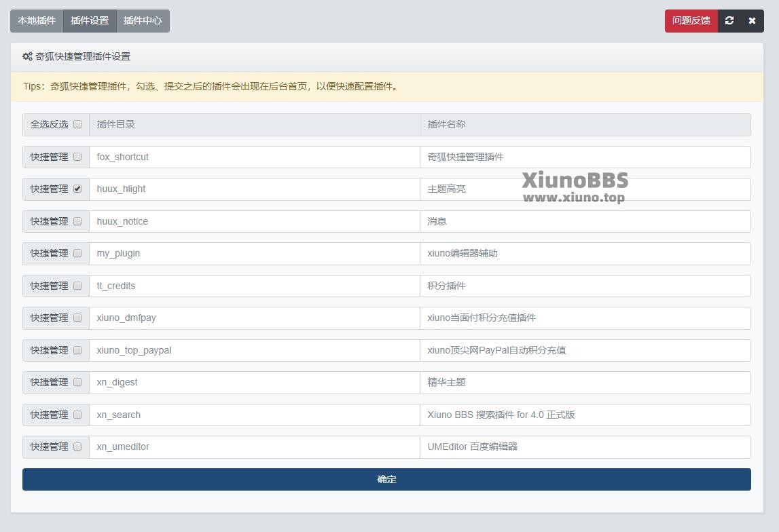
Task: Click the my_plugin directory field
Action: click(x=255, y=254)
